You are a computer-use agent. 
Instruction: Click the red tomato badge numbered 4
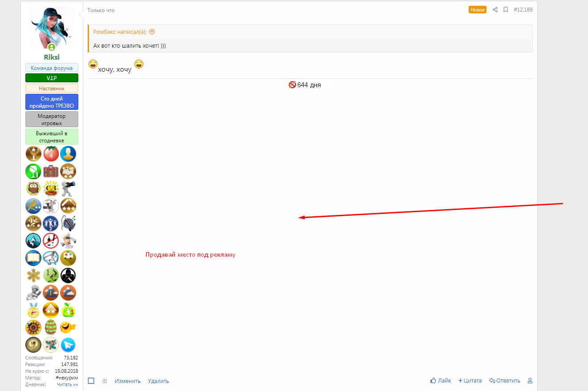click(51, 154)
